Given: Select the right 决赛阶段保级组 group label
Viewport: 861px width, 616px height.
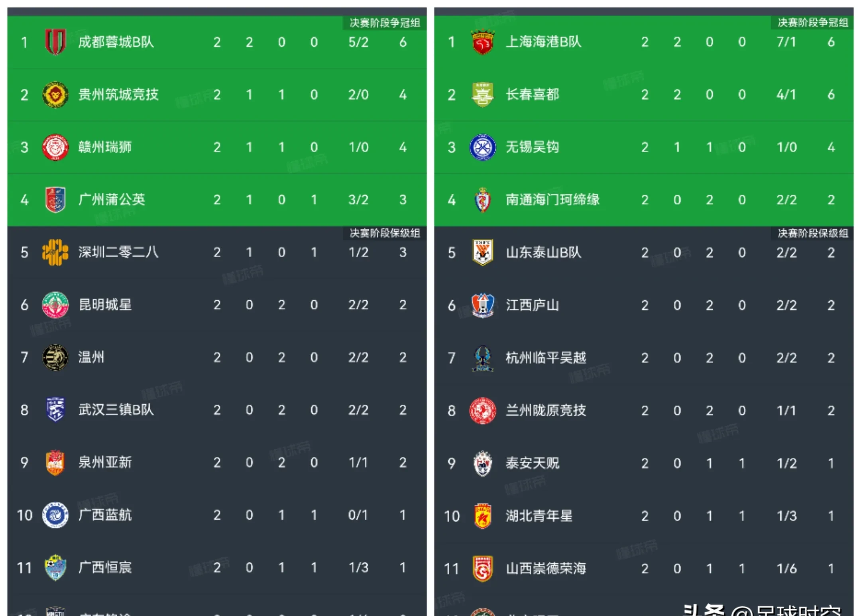Looking at the screenshot, I should pos(812,233).
